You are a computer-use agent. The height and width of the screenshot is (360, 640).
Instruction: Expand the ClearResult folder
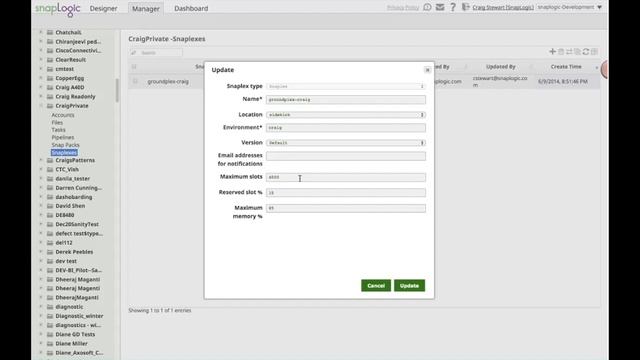41,60
